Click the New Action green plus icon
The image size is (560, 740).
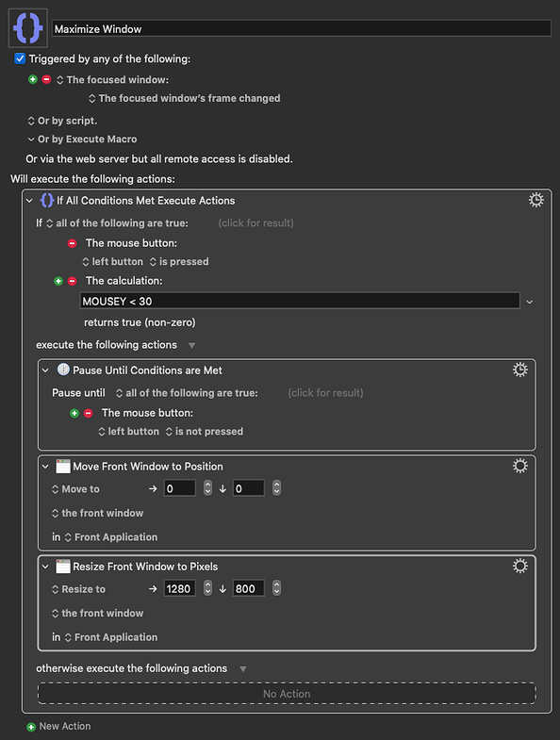31,727
